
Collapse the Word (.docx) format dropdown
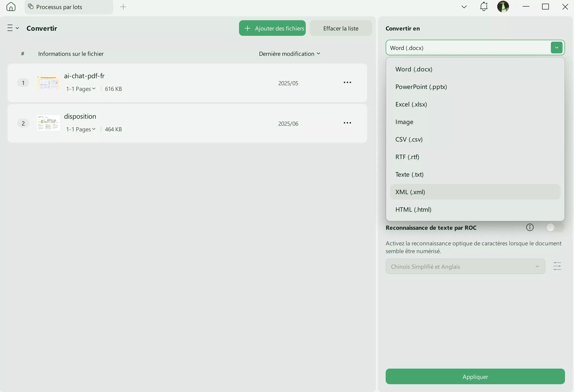[556, 48]
